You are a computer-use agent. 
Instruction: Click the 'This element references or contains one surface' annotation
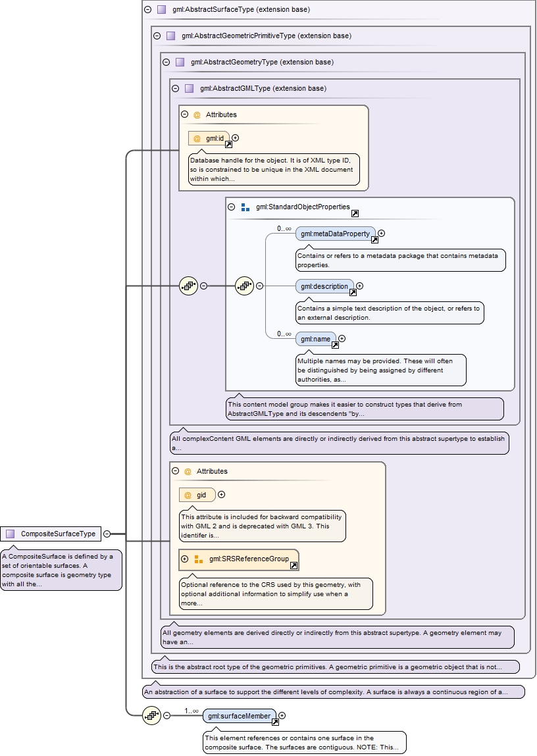[x=305, y=742]
